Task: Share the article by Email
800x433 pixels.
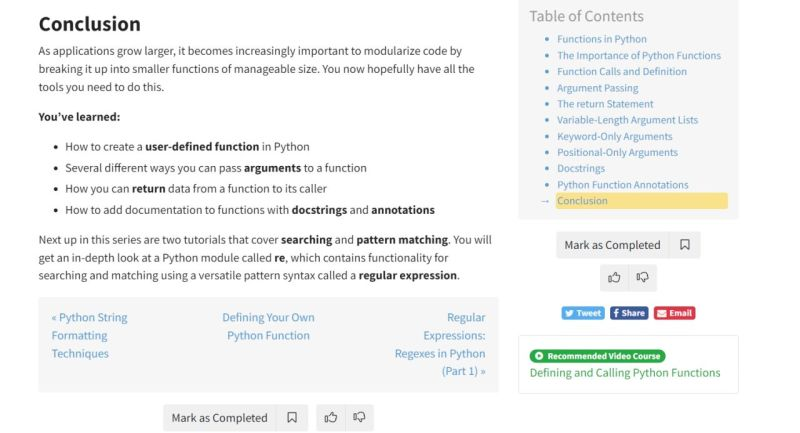Action: point(675,313)
